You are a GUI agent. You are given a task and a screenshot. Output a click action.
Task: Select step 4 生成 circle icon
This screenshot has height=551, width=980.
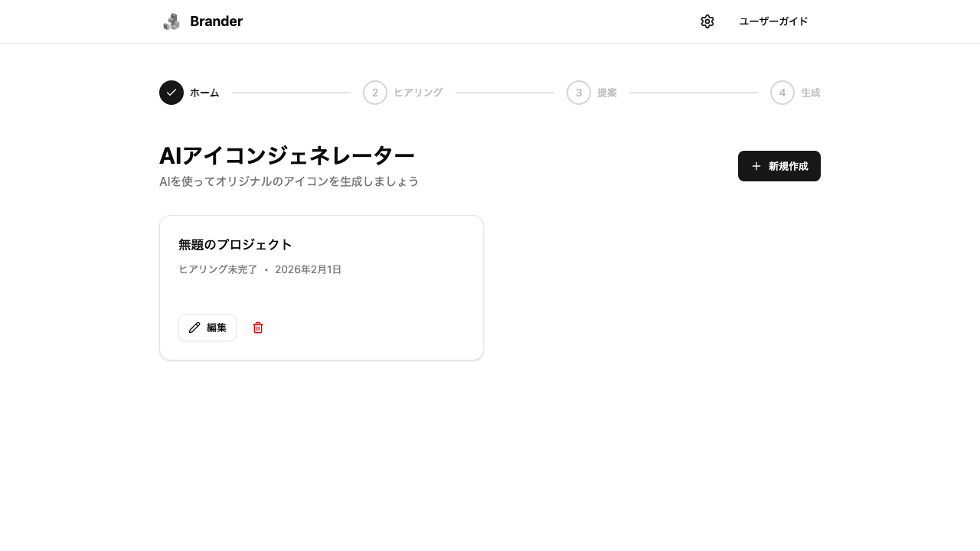(782, 92)
